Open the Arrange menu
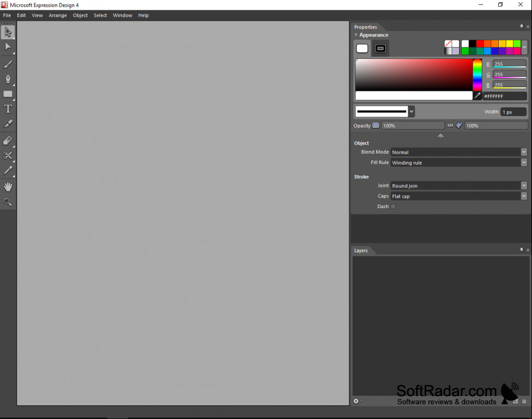Image resolution: width=532 pixels, height=419 pixels. [x=58, y=15]
